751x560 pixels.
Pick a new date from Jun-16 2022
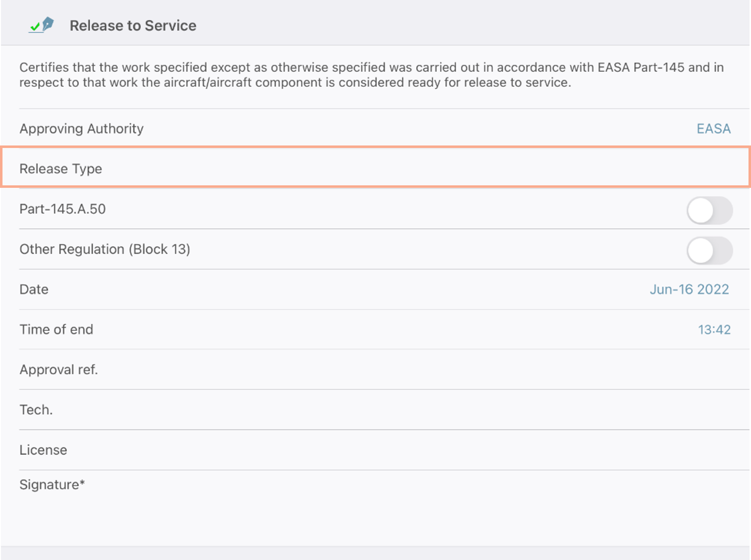point(689,289)
